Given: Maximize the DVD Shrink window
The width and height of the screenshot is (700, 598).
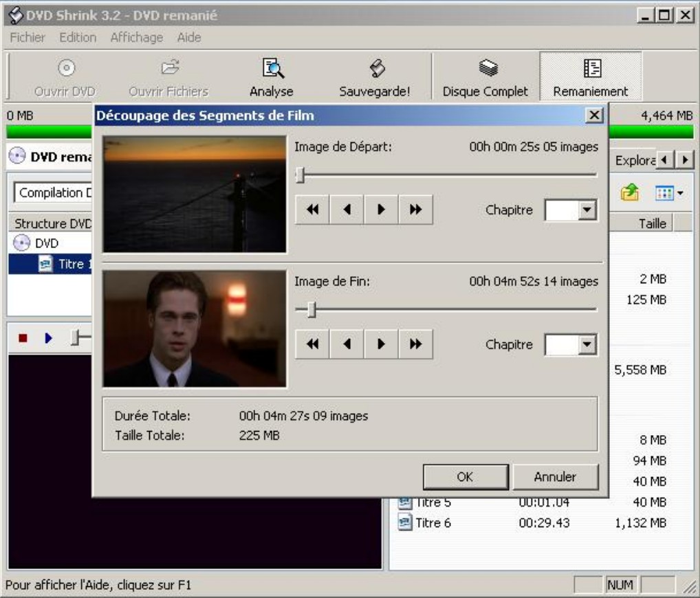Looking at the screenshot, I should click(x=664, y=16).
